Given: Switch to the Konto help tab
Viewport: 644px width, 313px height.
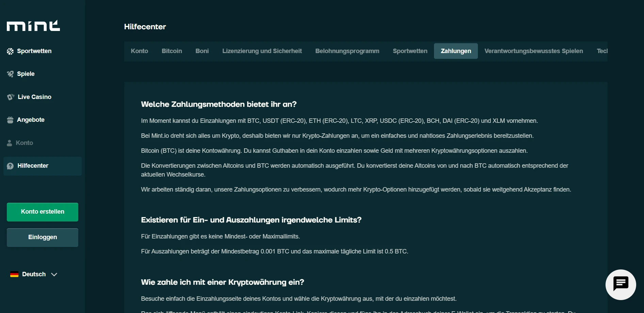Looking at the screenshot, I should [x=140, y=51].
